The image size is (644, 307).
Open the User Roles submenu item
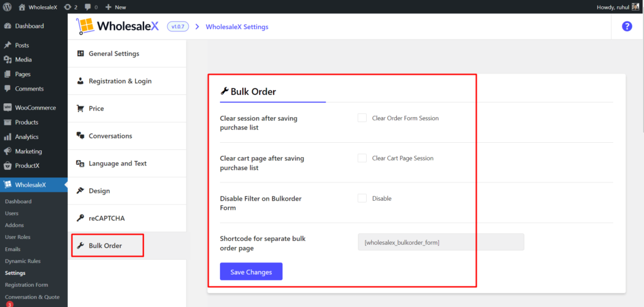(18, 237)
